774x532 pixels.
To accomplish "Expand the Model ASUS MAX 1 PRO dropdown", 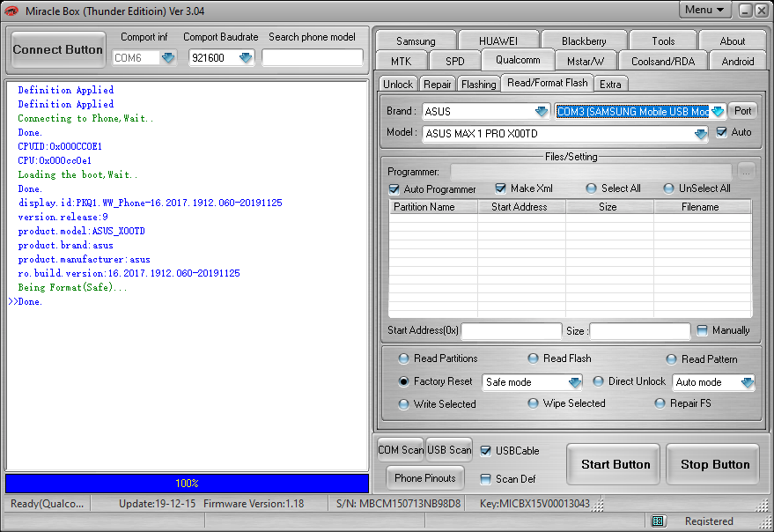I will coord(700,133).
